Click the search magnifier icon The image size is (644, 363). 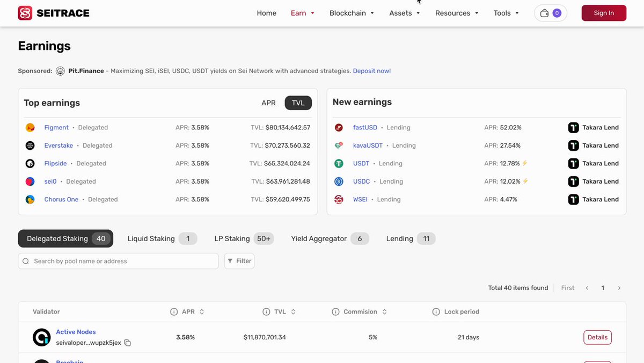tap(26, 261)
